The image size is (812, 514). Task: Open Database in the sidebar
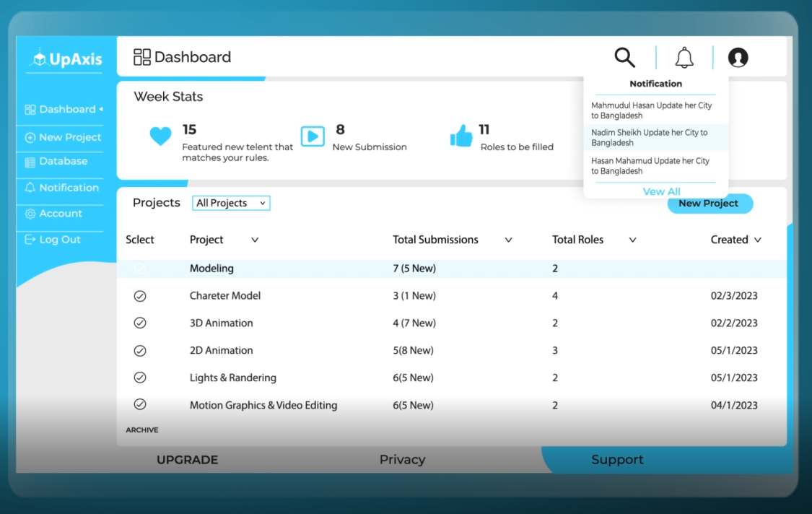[x=63, y=162]
